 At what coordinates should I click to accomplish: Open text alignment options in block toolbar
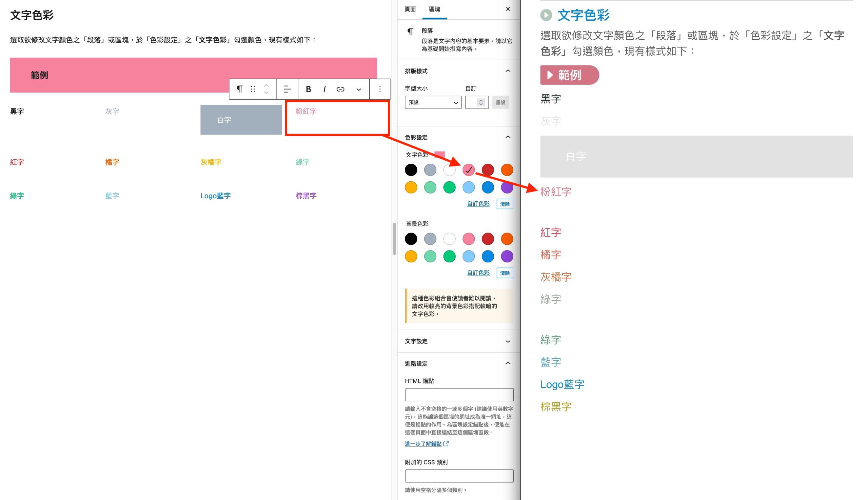coord(287,89)
